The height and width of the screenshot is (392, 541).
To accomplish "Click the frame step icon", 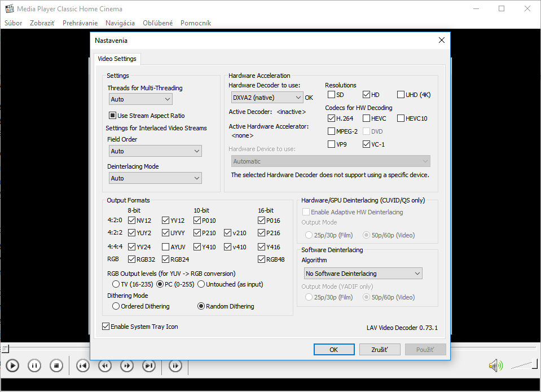I will 175,365.
